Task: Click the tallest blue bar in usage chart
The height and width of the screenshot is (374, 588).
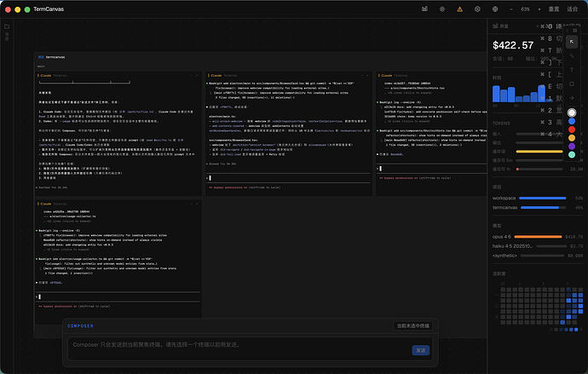Action: (541, 94)
